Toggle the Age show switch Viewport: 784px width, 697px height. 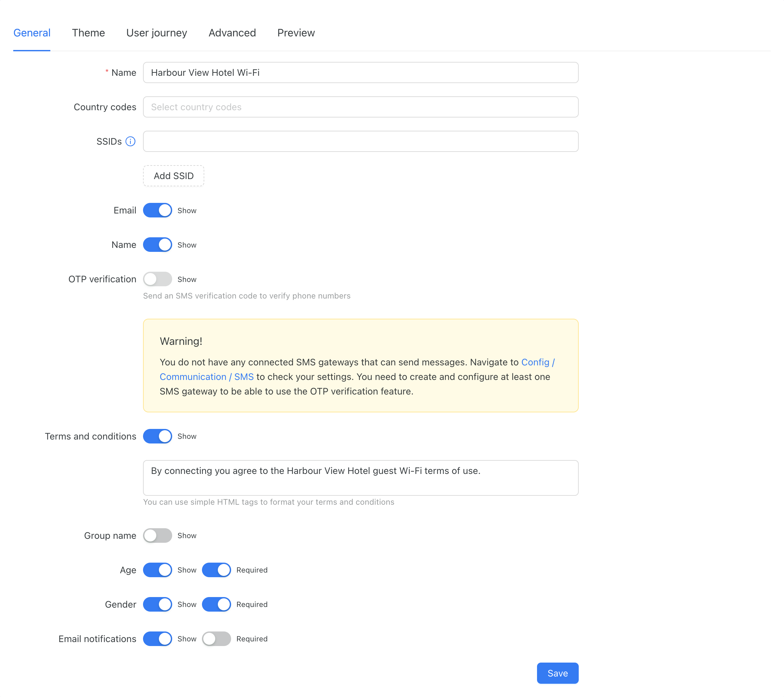point(157,570)
